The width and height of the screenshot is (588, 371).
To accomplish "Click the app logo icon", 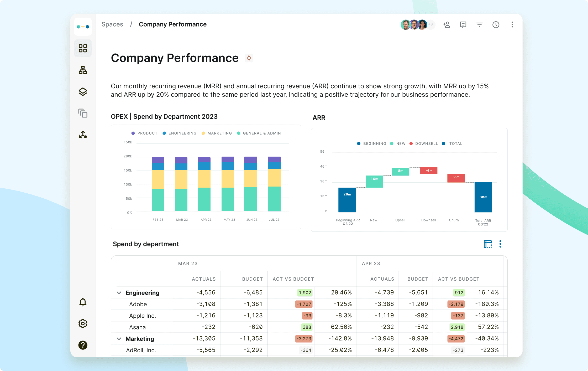I will [x=83, y=27].
